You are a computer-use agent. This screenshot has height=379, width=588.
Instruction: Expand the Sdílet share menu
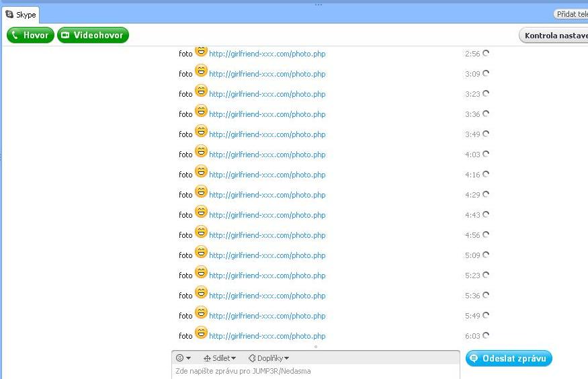(x=220, y=358)
